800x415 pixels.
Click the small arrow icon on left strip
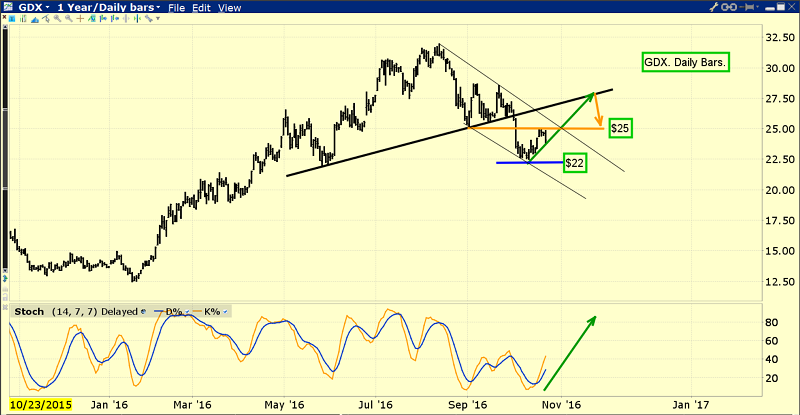pos(5,279)
